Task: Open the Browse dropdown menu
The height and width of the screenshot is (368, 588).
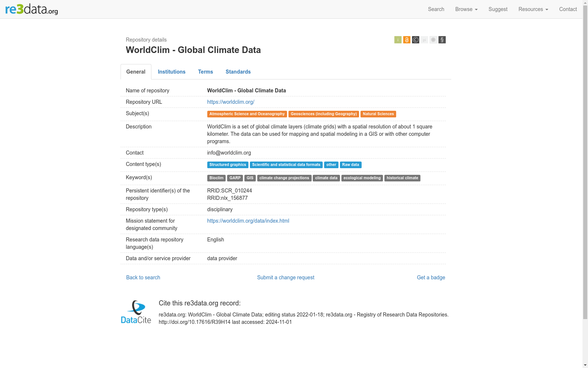Action: pyautogui.click(x=466, y=9)
